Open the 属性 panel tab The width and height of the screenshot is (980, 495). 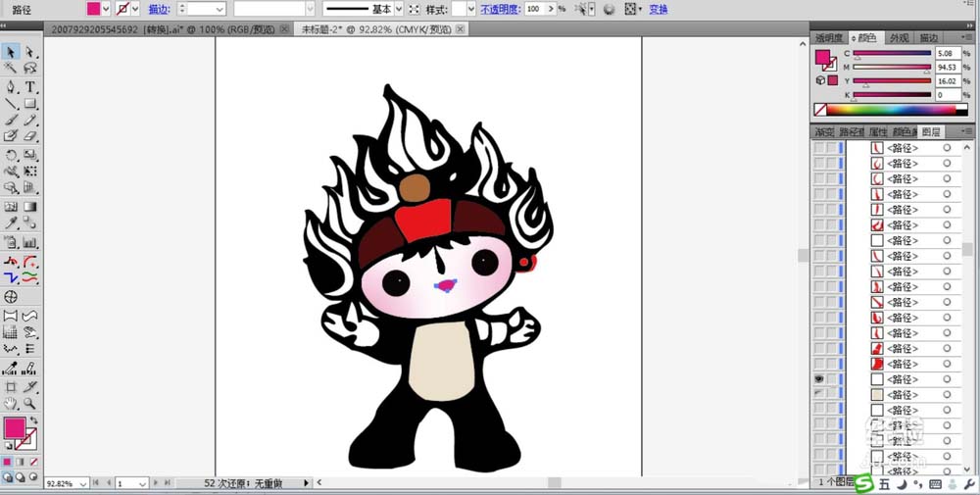point(878,132)
